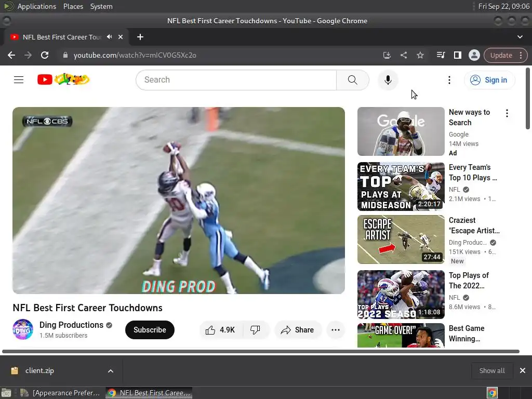Viewport: 532px width, 399px height.
Task: Subscribe to Ding Productions
Action: coord(150,330)
